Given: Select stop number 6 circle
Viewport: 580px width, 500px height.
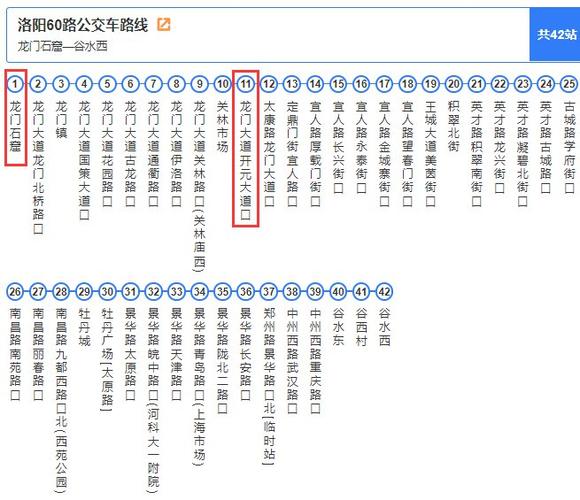Looking at the screenshot, I should point(131,84).
